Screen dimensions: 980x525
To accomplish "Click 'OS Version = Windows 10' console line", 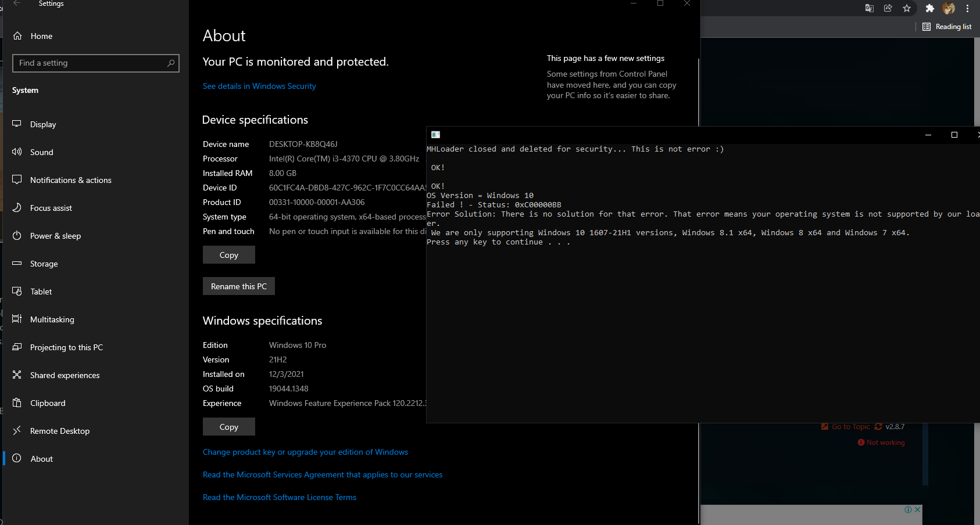I will [480, 196].
